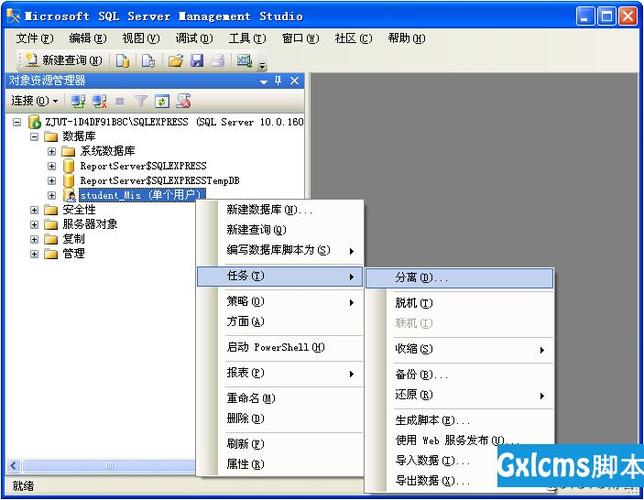Click the Disconnect icon in Object Explorer
The width and height of the screenshot is (644, 500).
99,101
